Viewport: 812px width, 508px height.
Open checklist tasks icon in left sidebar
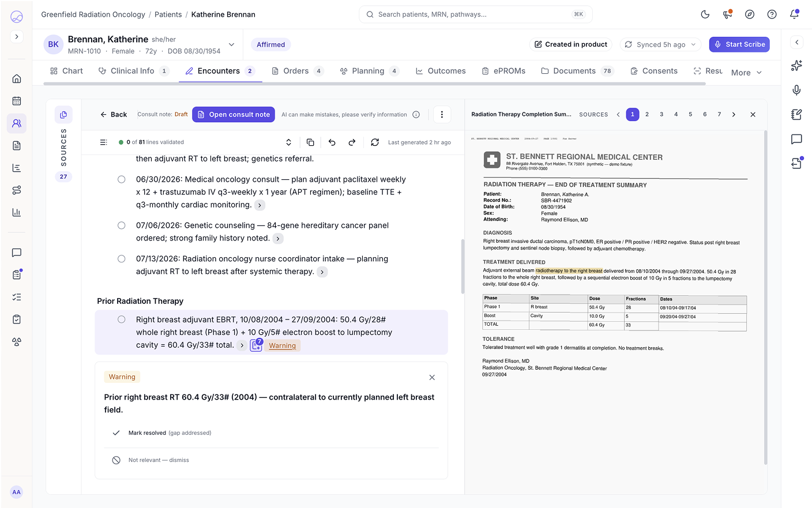click(x=17, y=297)
